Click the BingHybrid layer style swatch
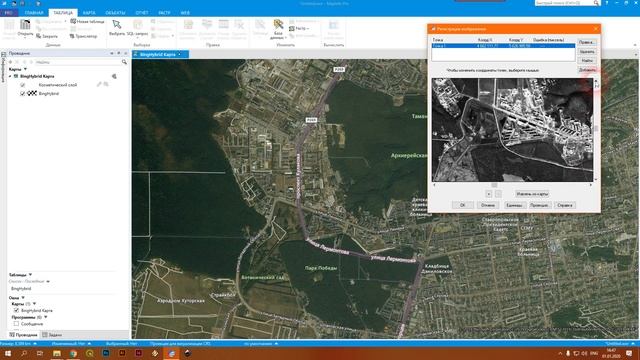 [x=32, y=93]
